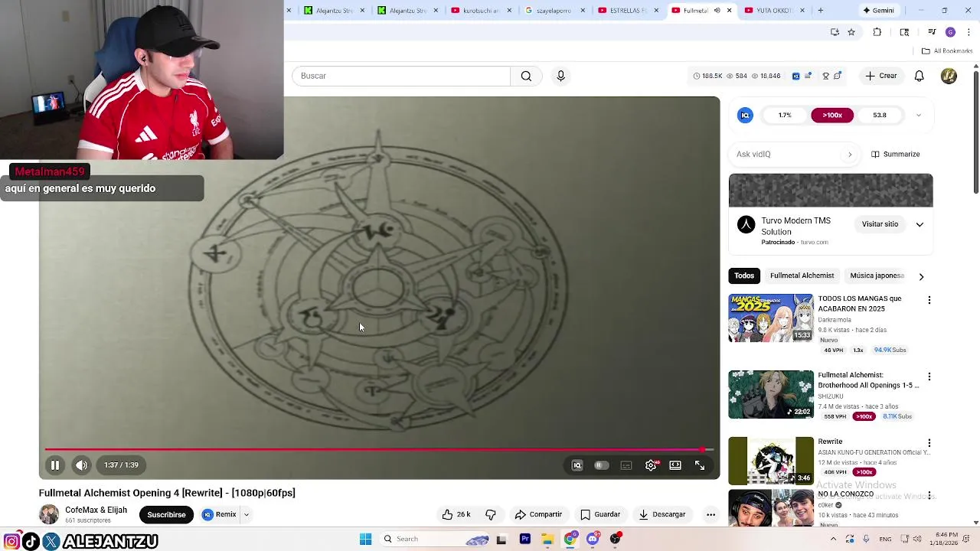Viewport: 980px width, 551px height.
Task: Toggle the autoplay switch in the player
Action: click(602, 465)
